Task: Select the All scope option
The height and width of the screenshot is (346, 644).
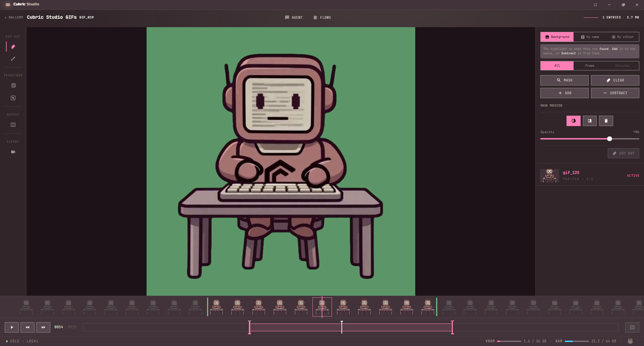Action: 557,66
